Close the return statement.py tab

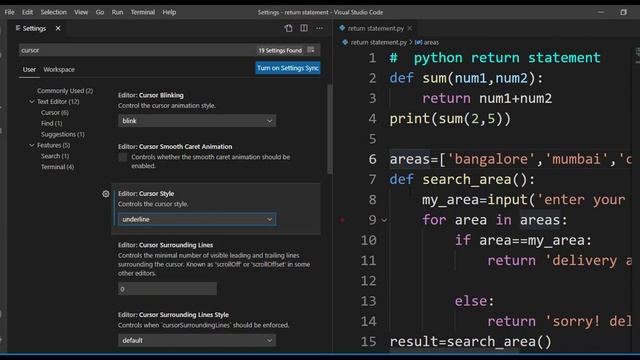point(410,28)
